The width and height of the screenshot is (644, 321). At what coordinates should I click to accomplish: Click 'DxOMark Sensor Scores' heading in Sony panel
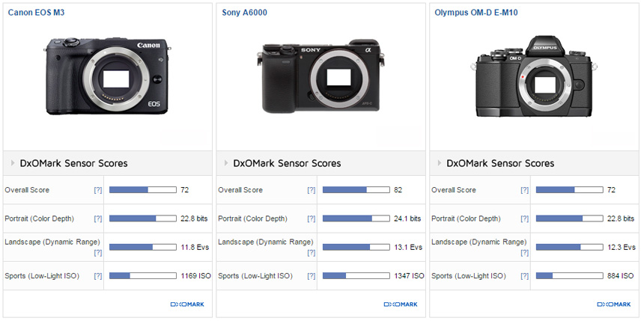coord(287,163)
